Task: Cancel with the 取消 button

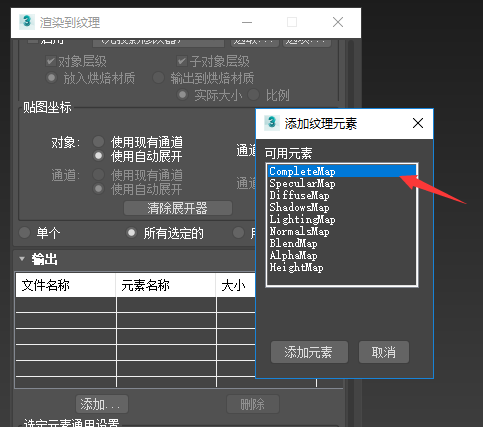Action: 384,352
